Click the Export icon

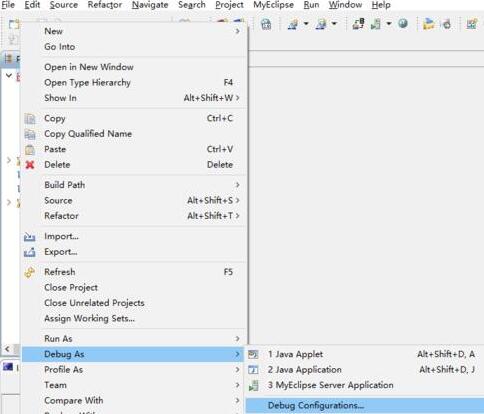[x=30, y=252]
